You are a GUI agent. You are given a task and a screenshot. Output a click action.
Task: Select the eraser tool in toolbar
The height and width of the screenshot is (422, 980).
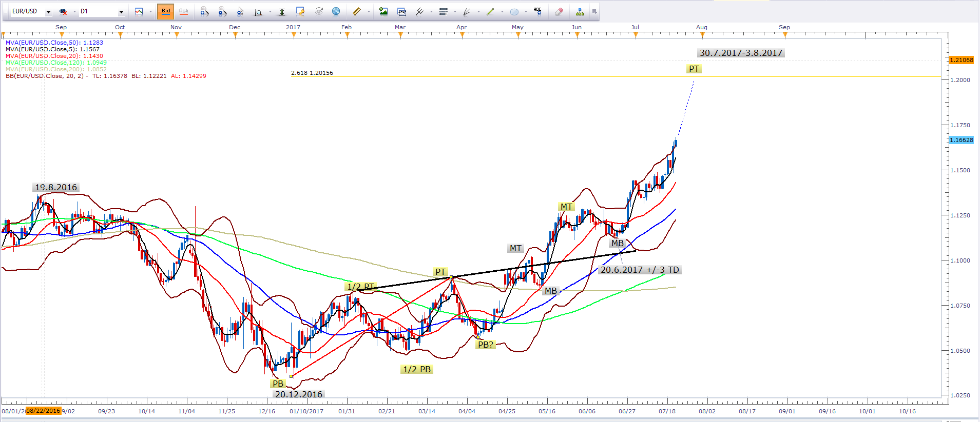pyautogui.click(x=559, y=11)
